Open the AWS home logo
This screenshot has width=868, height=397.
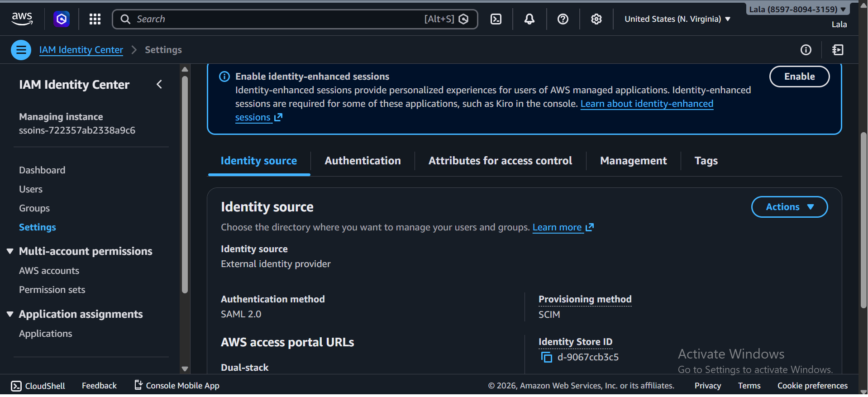click(22, 19)
